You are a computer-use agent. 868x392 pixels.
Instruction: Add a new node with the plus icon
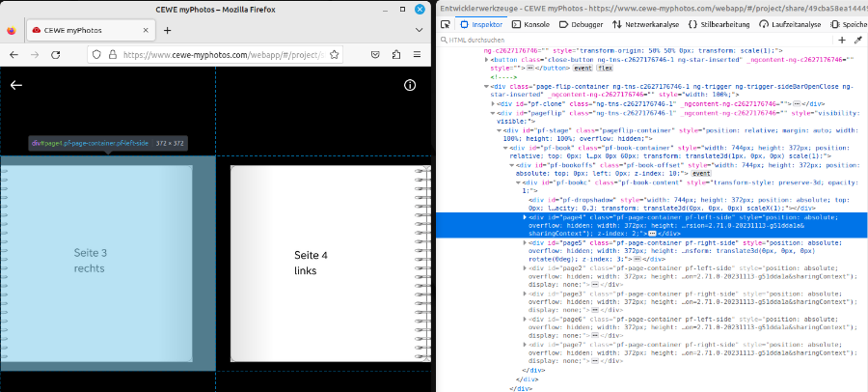[x=842, y=40]
